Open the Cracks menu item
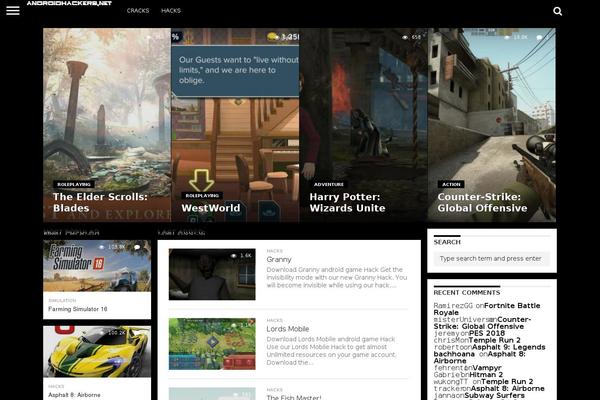Viewport: 600px width, 400px height. (138, 11)
